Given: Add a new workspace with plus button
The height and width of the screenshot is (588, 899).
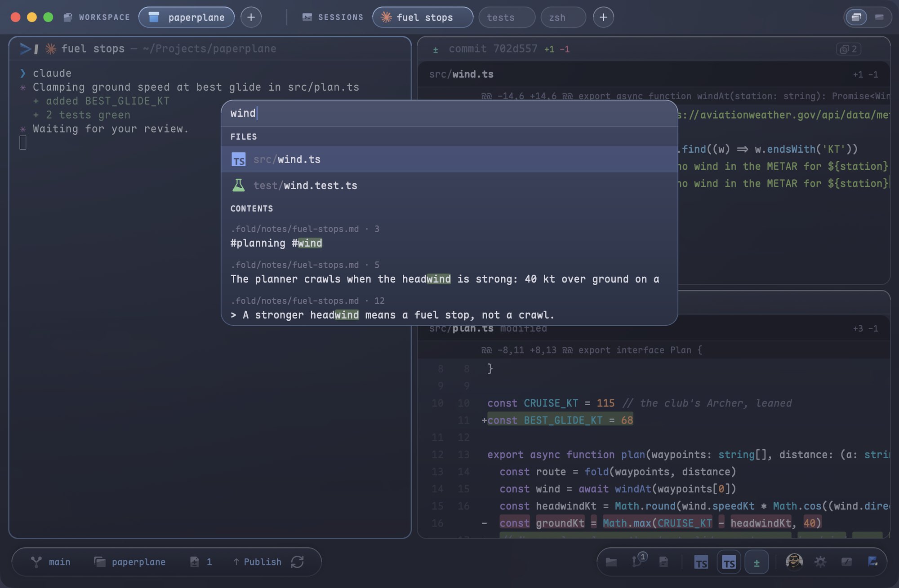Looking at the screenshot, I should click(251, 17).
